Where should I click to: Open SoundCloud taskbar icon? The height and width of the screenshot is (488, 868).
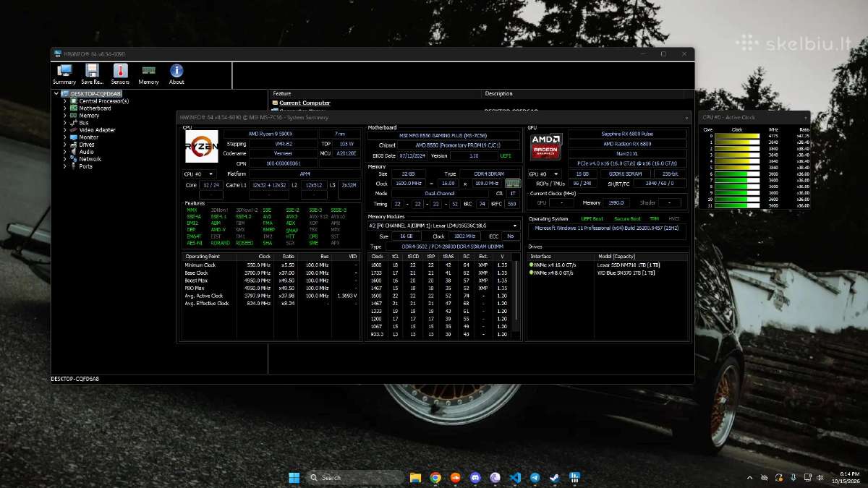[x=456, y=477]
